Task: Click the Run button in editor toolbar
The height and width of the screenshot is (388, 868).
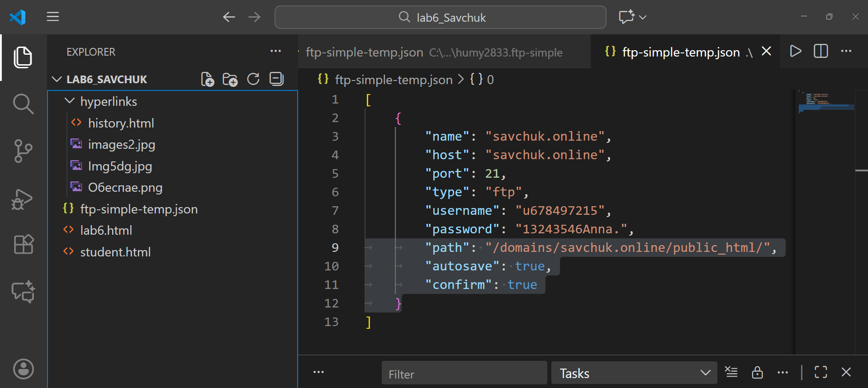Action: click(795, 52)
